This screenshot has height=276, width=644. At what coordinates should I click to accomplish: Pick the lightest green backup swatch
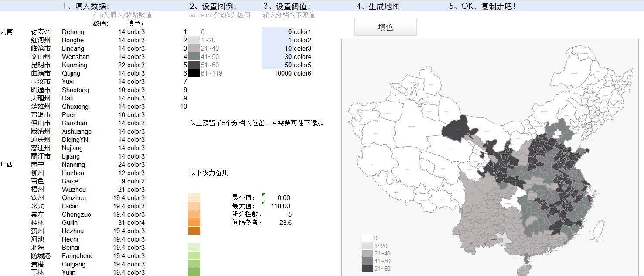(x=194, y=247)
